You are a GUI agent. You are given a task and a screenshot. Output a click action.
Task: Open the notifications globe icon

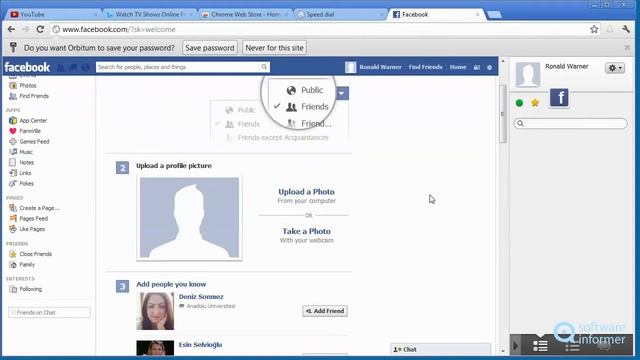click(85, 67)
